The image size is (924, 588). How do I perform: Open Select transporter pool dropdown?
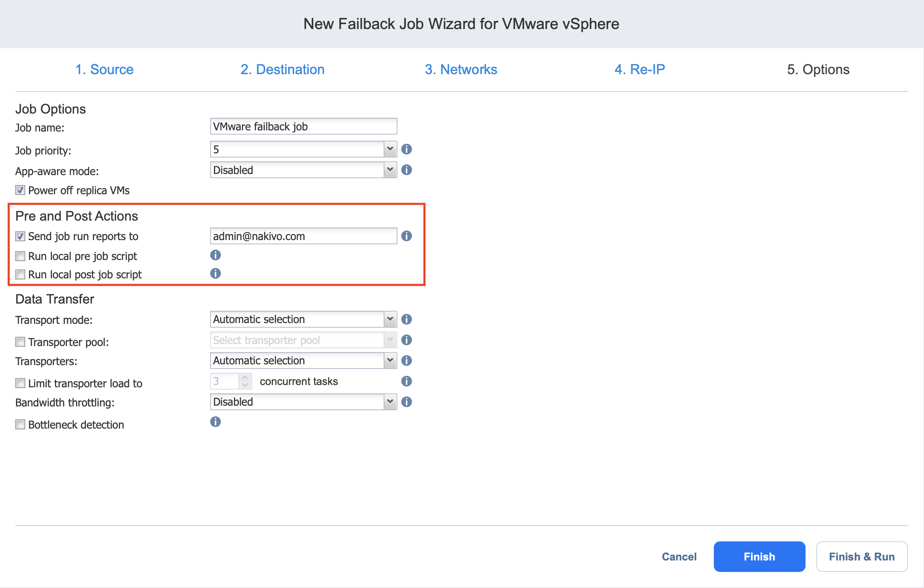tap(303, 340)
